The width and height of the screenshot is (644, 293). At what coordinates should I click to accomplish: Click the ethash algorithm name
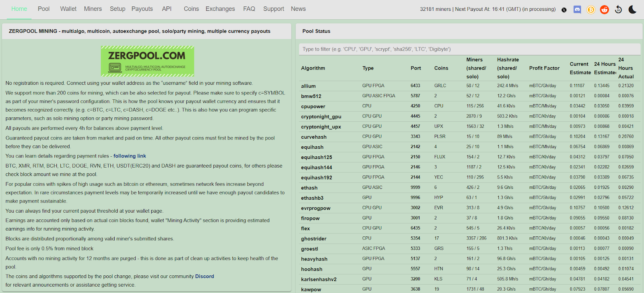tap(309, 188)
